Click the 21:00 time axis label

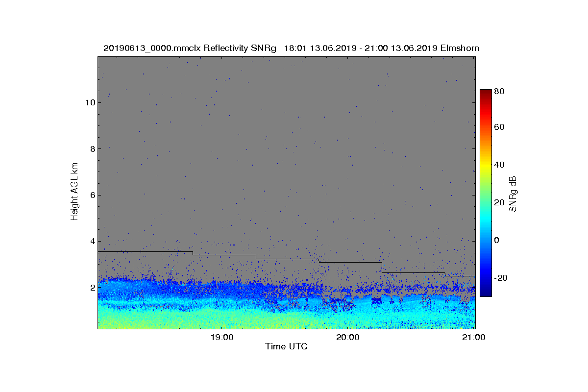tap(474, 337)
